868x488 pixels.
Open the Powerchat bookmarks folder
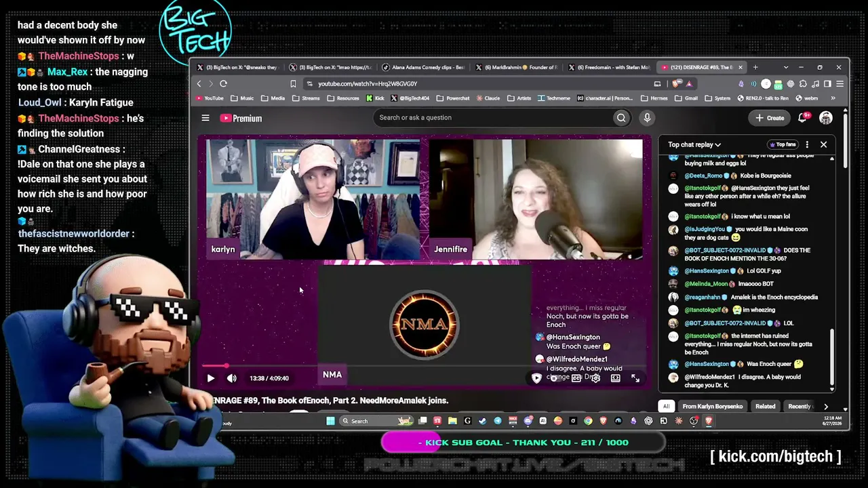pyautogui.click(x=453, y=98)
